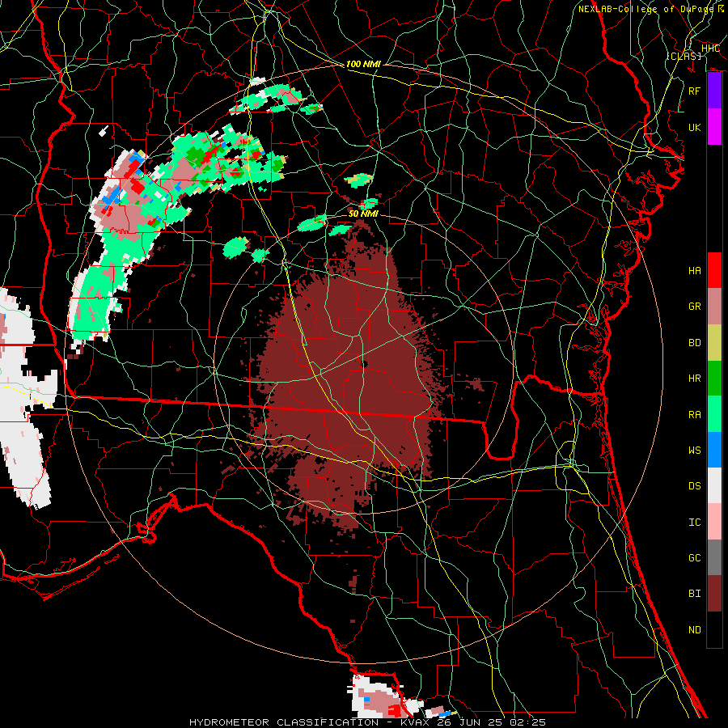Screen dimensions: 728x728
Task: Click the "26 JUN 25" date text
Action: [x=468, y=722]
